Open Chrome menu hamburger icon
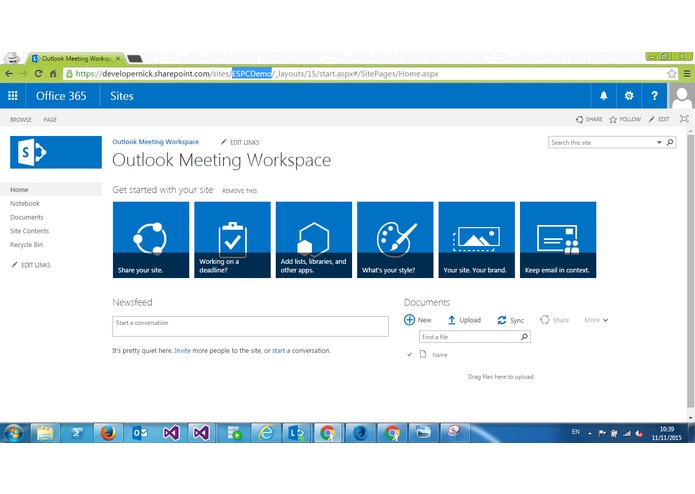Image resolution: width=695 pixels, height=494 pixels. coord(687,74)
